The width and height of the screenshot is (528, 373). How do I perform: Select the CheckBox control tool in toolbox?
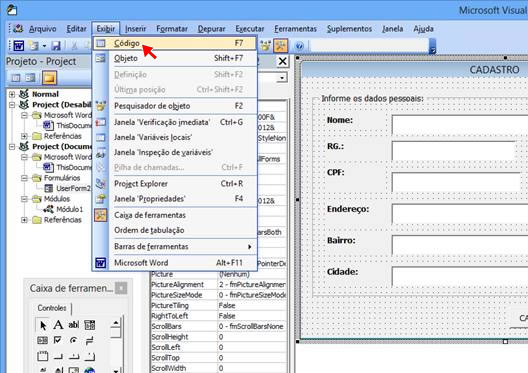tap(58, 340)
